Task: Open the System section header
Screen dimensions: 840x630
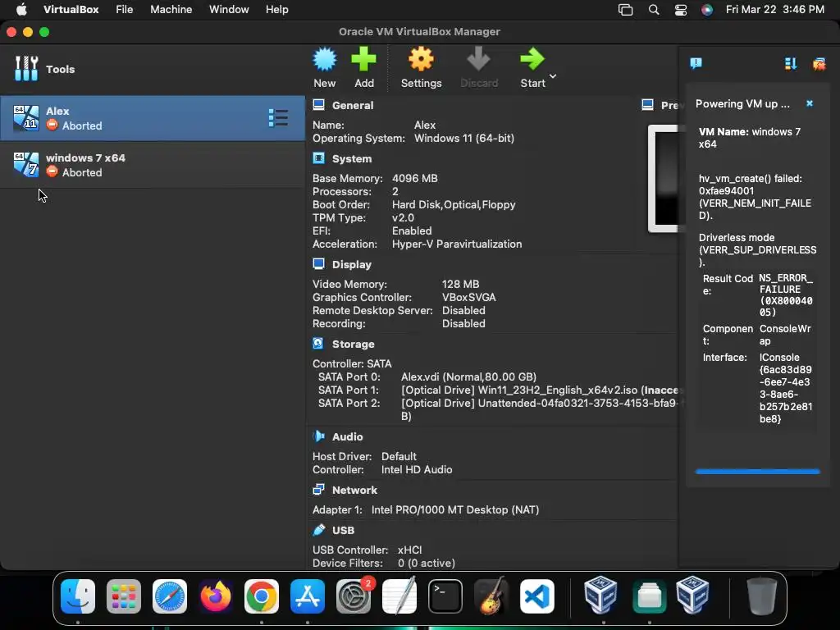Action: [x=351, y=159]
